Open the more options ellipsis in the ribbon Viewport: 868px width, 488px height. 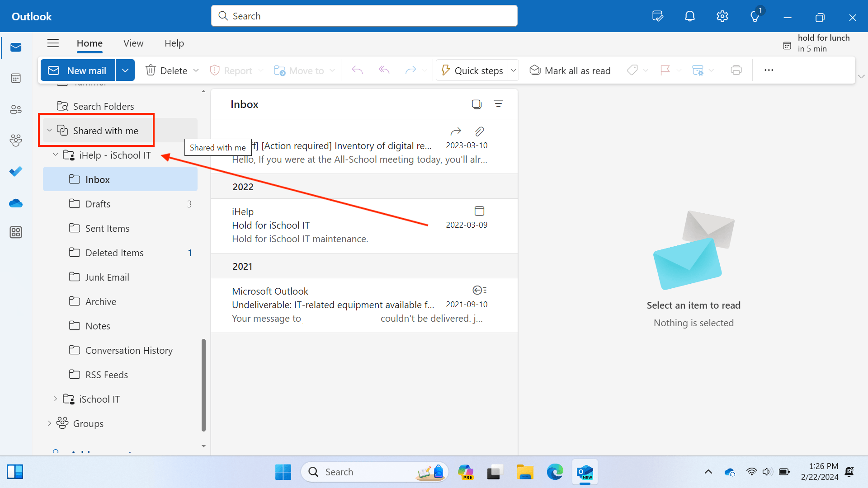(769, 70)
